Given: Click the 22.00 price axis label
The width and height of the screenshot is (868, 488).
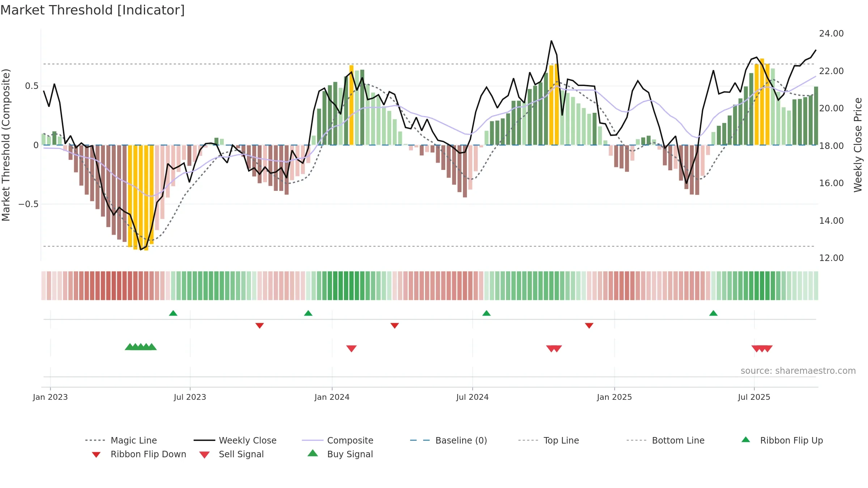Looking at the screenshot, I should coord(831,71).
